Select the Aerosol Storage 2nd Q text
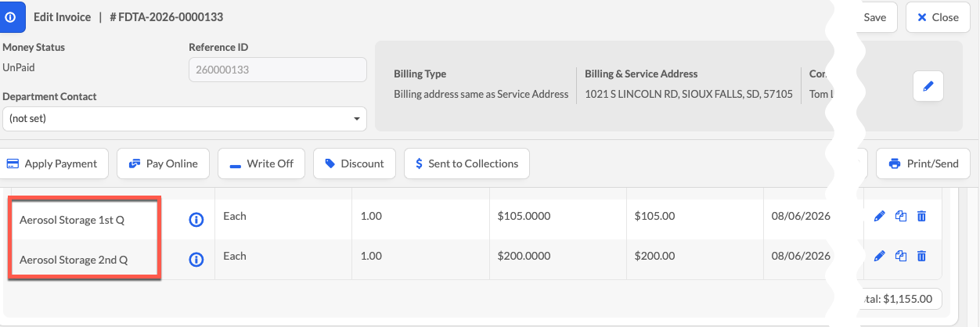This screenshot has height=327, width=980. coord(74,260)
